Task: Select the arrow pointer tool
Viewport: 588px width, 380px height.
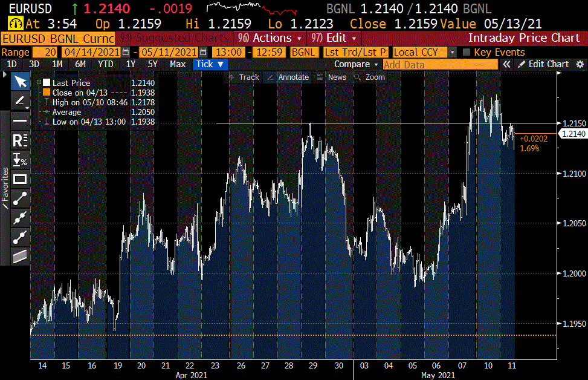Action: pyautogui.click(x=21, y=82)
